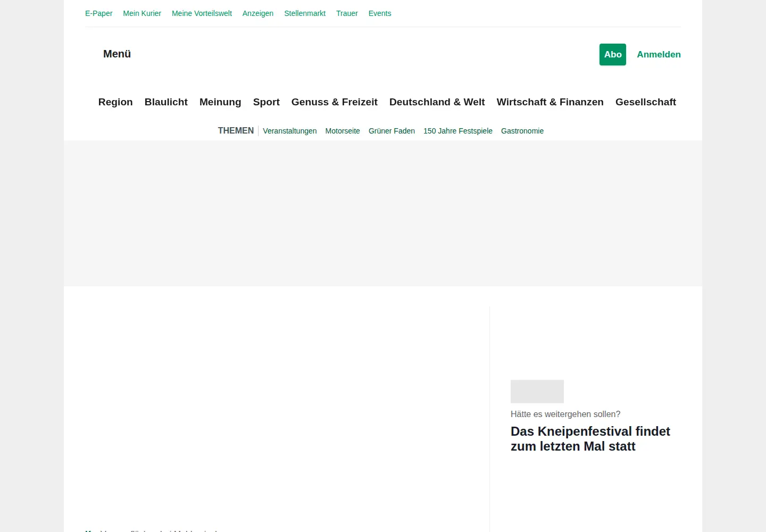Select the Region section
This screenshot has width=766, height=532.
pyautogui.click(x=115, y=102)
